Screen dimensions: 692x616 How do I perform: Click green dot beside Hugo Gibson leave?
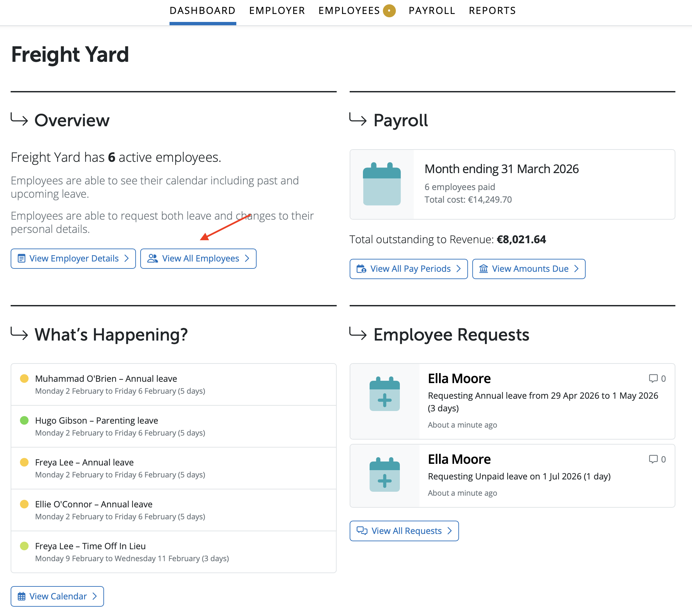click(x=24, y=420)
